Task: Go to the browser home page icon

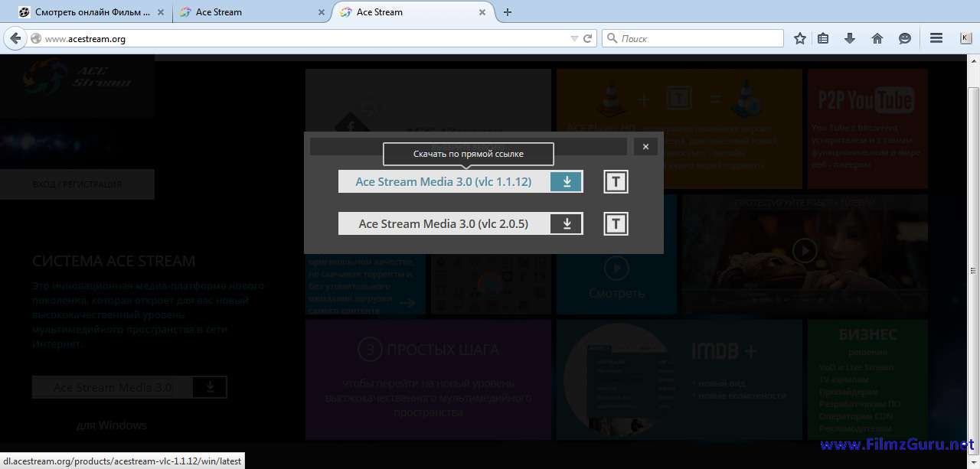Action: pos(877,38)
